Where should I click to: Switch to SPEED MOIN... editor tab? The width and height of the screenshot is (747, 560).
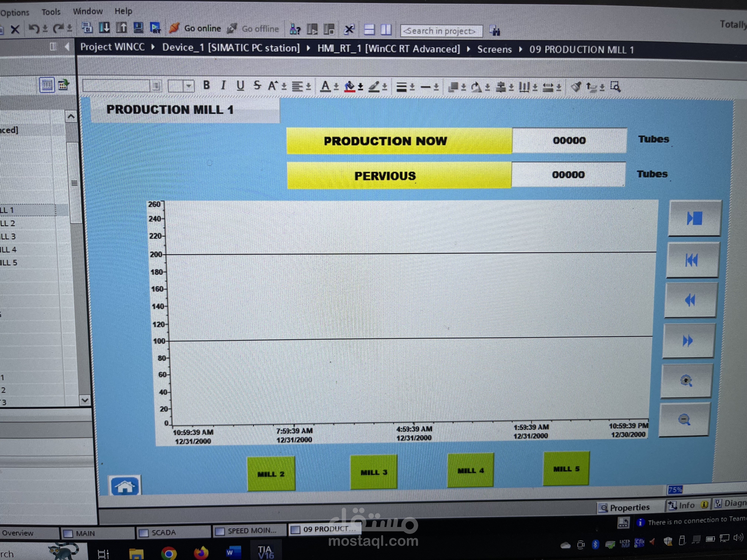tap(250, 531)
